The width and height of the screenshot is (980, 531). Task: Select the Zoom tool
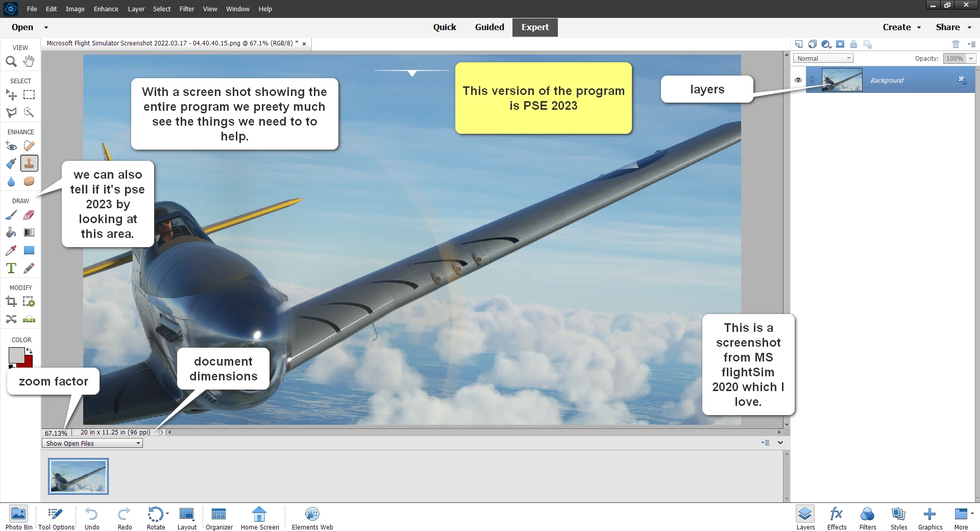[x=11, y=61]
